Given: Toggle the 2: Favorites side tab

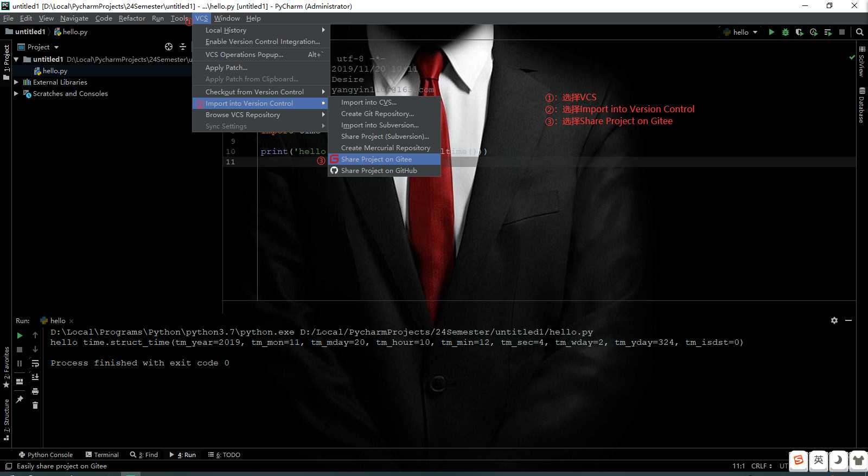Looking at the screenshot, I should point(6,367).
